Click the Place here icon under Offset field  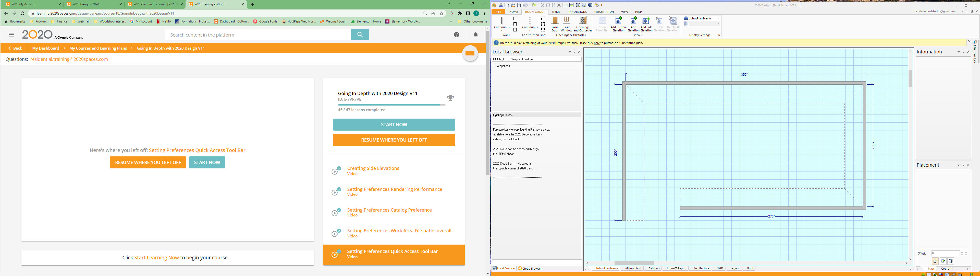(x=935, y=261)
